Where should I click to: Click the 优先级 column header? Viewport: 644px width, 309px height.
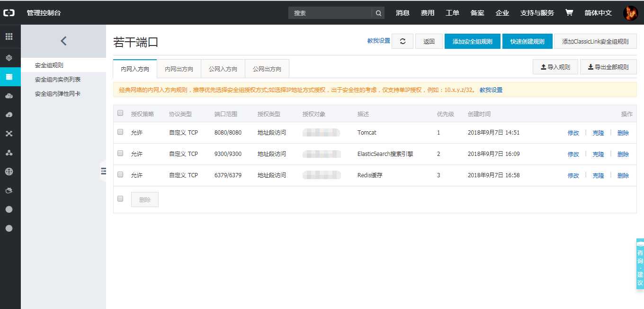pos(446,114)
